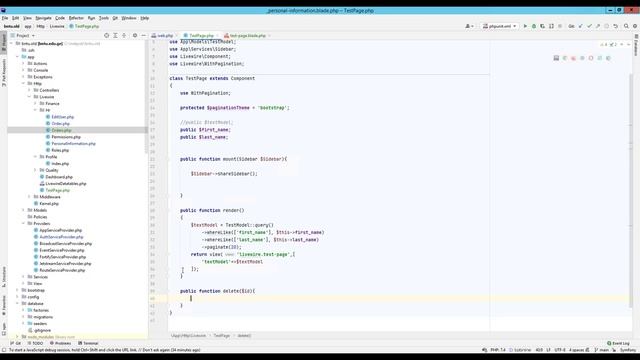Viewport: 640px width, 360px height.
Task: Open user account icon in toolbar
Action: pyautogui.click(x=469, y=26)
